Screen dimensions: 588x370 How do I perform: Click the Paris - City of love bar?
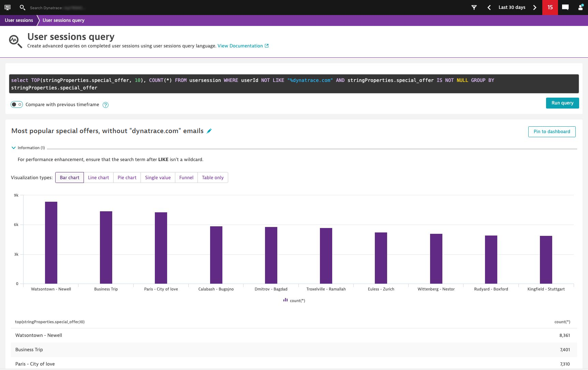(x=161, y=248)
